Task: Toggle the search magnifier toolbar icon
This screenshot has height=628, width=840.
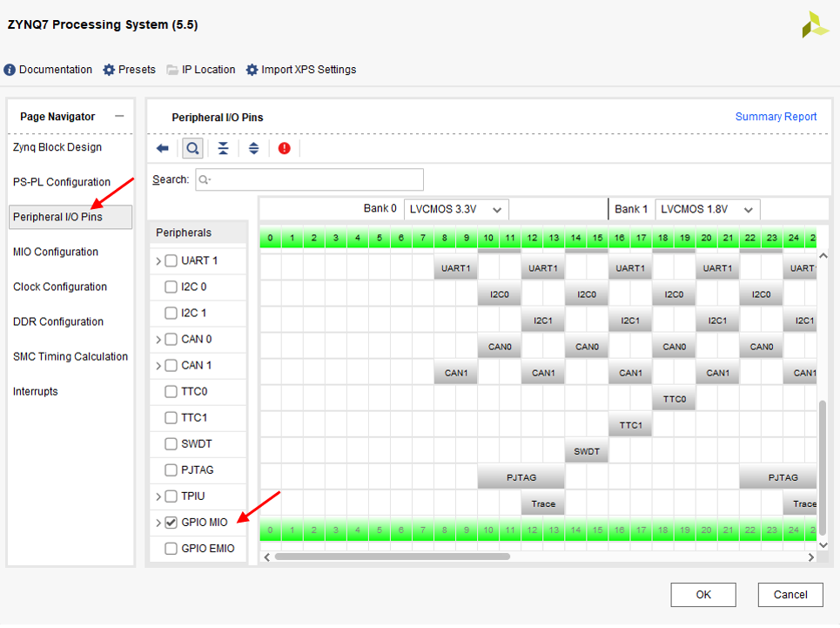Action: [x=192, y=148]
